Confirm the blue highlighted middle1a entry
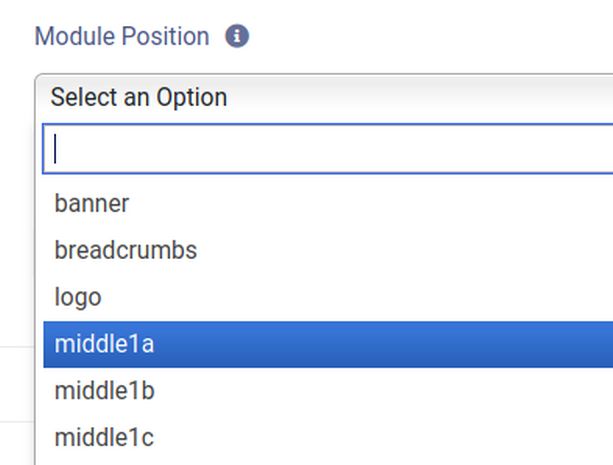 328,344
